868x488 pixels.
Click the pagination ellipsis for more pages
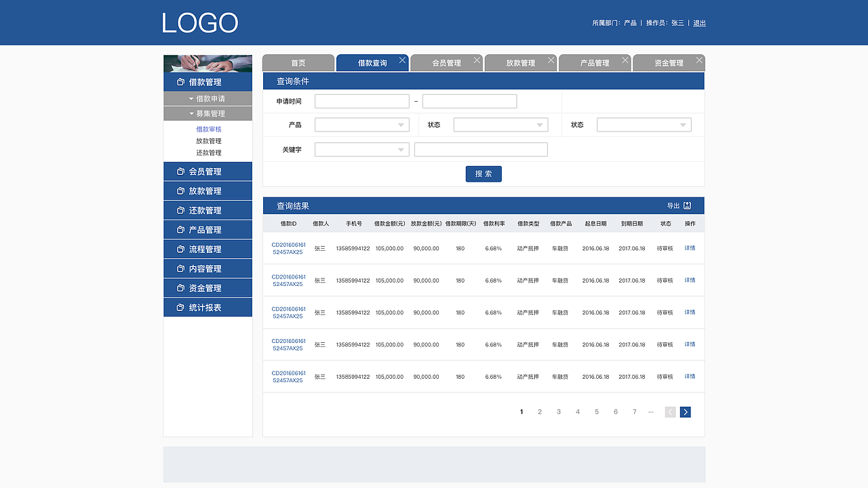coord(651,412)
